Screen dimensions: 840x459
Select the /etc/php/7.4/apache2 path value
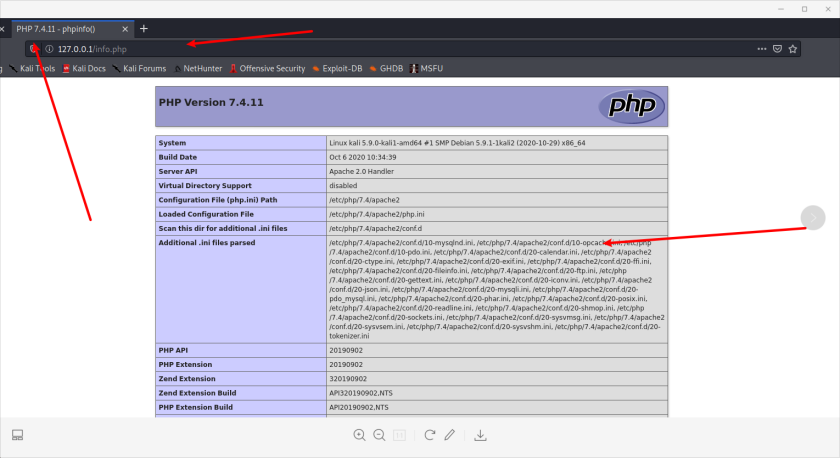(364, 200)
